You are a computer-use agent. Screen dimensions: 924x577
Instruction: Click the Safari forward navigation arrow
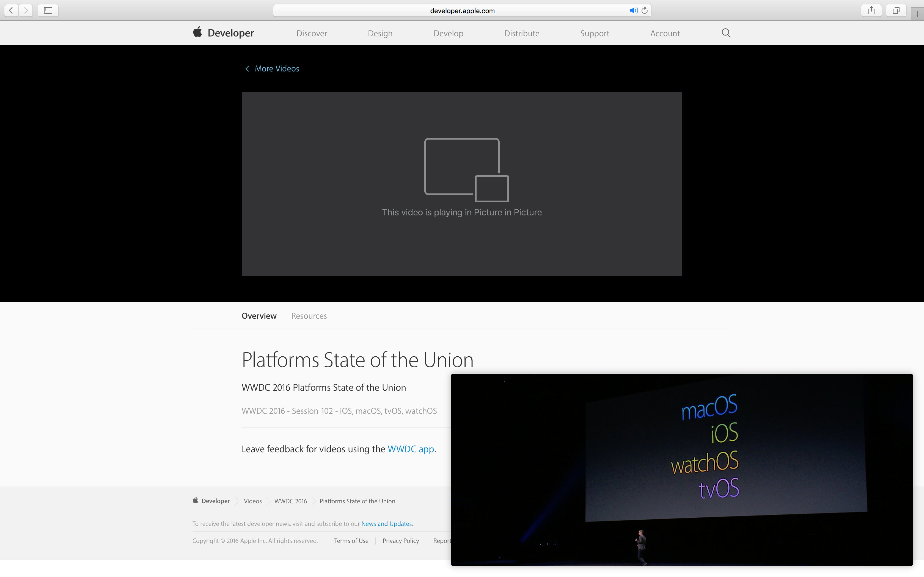point(26,10)
